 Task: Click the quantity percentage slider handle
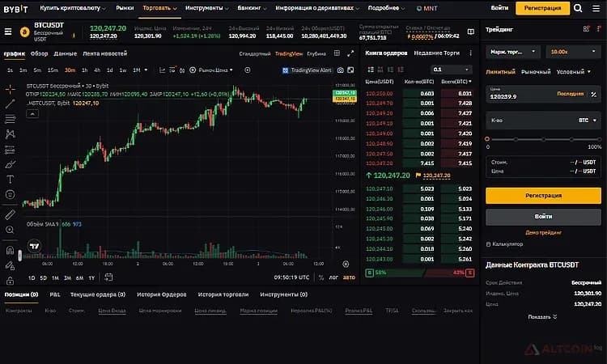(487, 139)
